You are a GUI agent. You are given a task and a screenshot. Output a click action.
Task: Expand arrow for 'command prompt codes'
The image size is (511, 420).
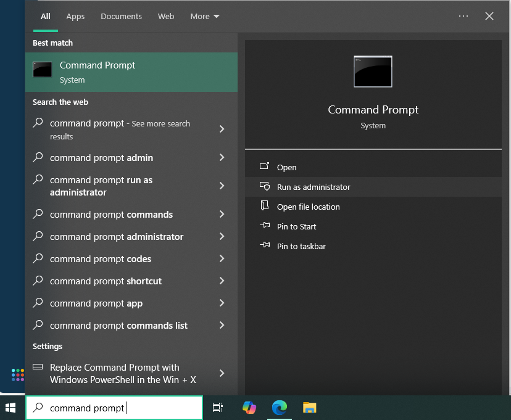[222, 258]
